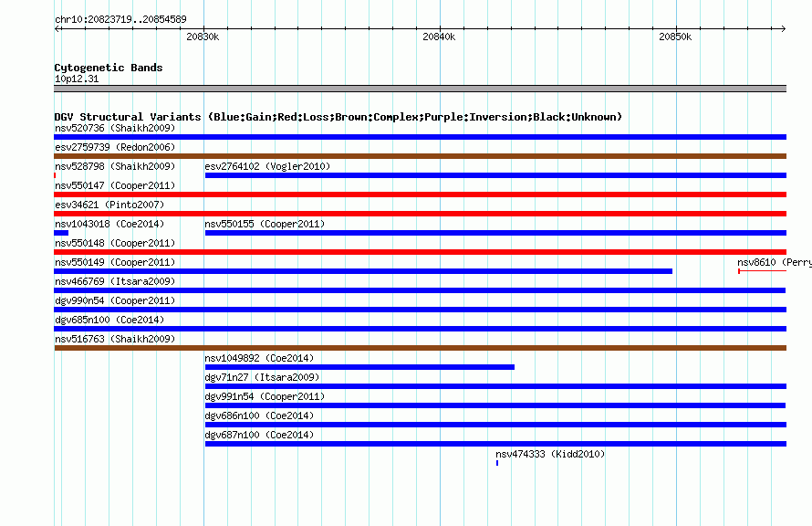This screenshot has width=812, height=526.
Task: Click the blue bar of dgv990n54
Action: 420,310
